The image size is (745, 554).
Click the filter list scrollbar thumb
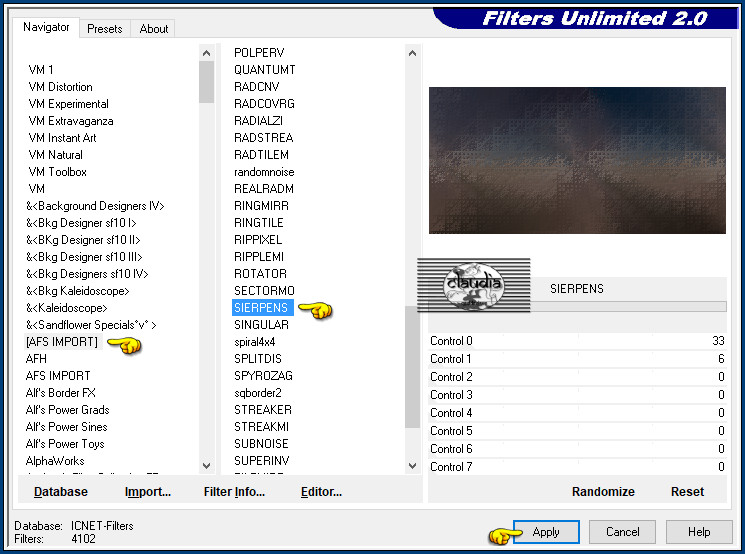(x=412, y=367)
